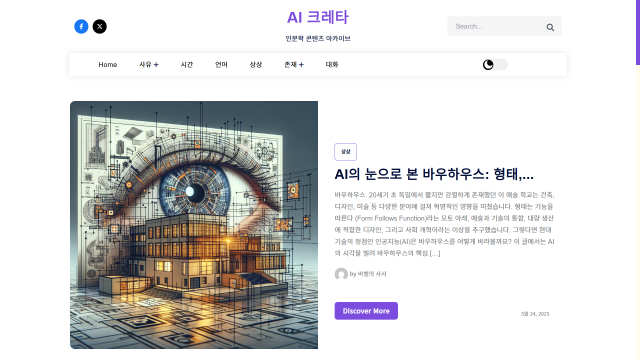Open the 상상 navigation item
This screenshot has height=360, width=640.
click(x=256, y=64)
